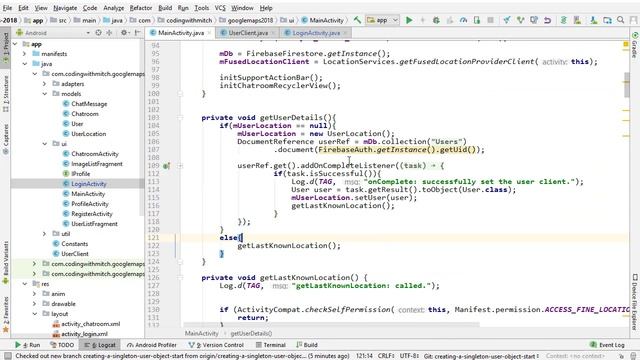The image size is (640, 360).
Task: Expand the util package
Action: [x=44, y=234]
